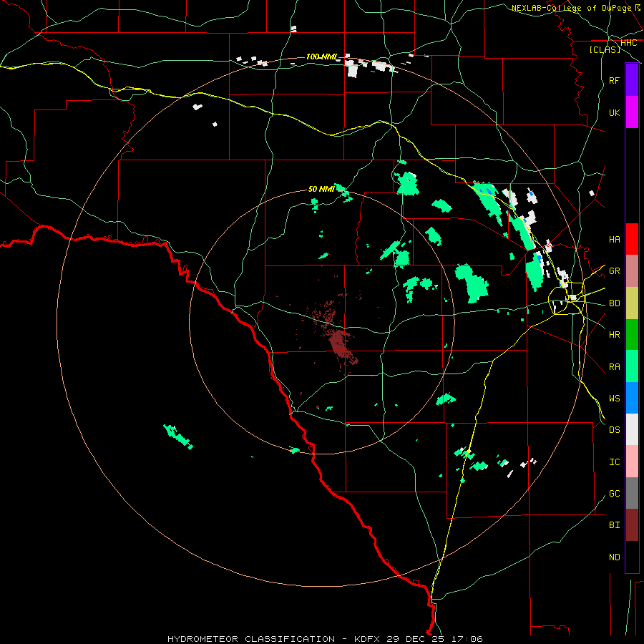Click the HR legend label
This screenshot has width=644, height=644.
tap(614, 335)
